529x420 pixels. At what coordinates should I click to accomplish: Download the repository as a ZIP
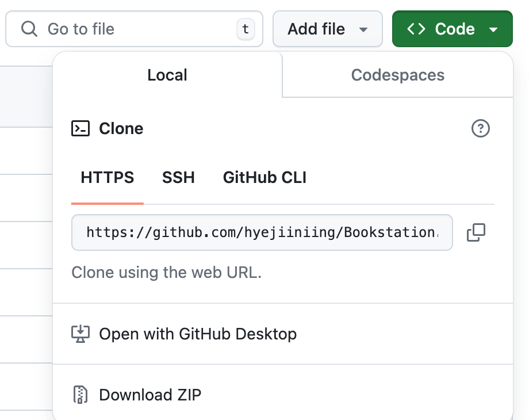[x=150, y=395]
